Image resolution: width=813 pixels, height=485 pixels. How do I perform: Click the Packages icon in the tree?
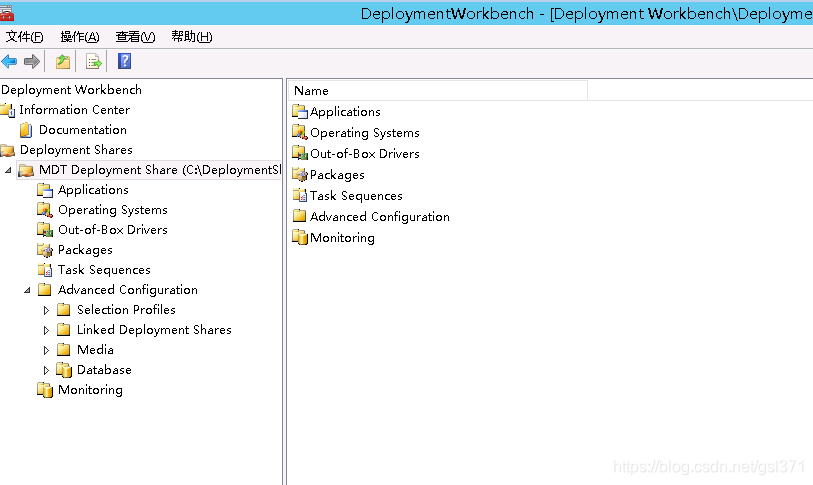(45, 250)
